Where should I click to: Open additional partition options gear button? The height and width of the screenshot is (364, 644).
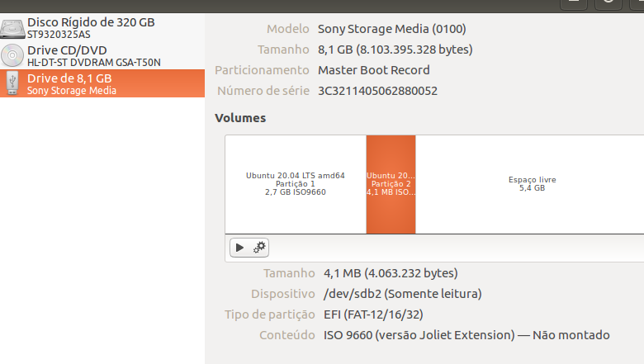[259, 248]
